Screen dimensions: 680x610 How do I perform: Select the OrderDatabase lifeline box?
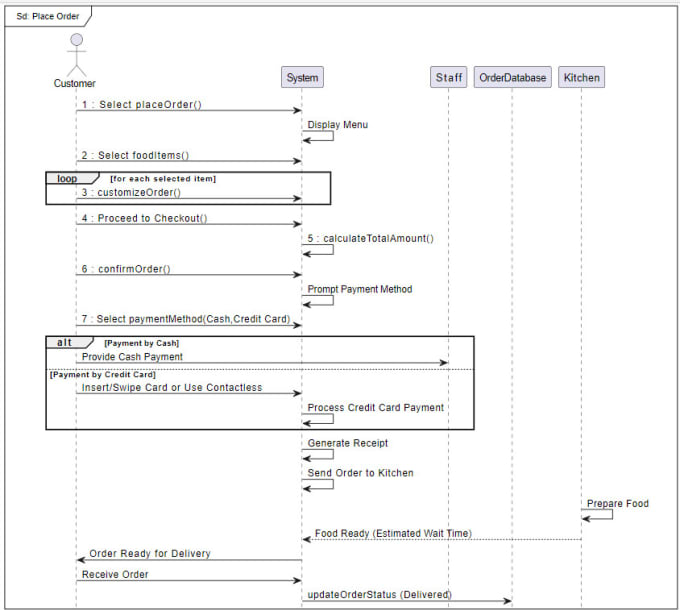[513, 78]
